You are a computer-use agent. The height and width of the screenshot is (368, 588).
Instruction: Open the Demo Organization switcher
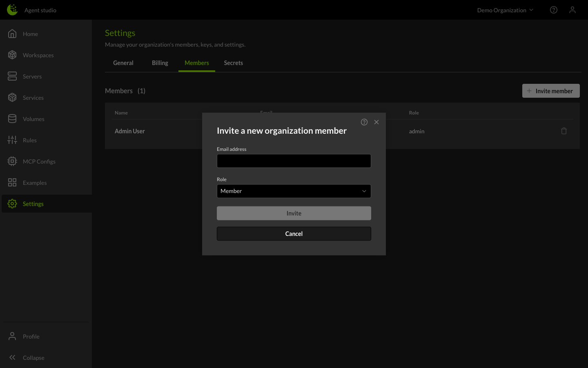point(505,10)
